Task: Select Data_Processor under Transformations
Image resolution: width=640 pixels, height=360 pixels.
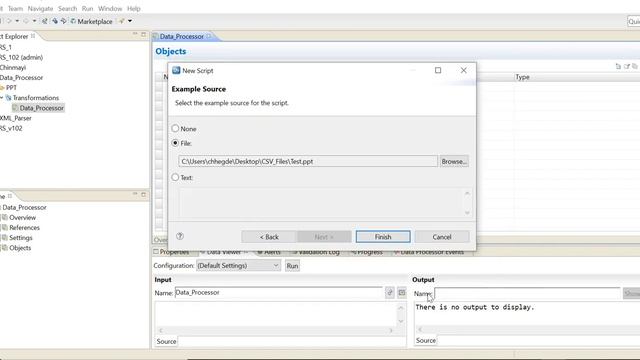Action: point(38,108)
